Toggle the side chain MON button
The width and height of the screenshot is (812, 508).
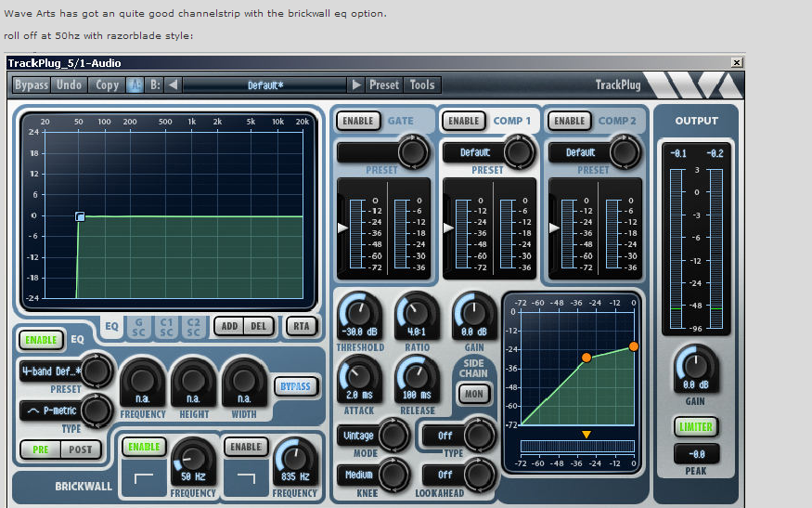point(474,394)
